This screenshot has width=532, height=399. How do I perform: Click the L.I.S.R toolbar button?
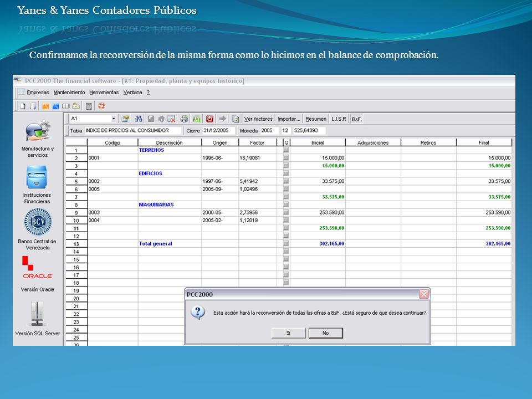pos(339,119)
